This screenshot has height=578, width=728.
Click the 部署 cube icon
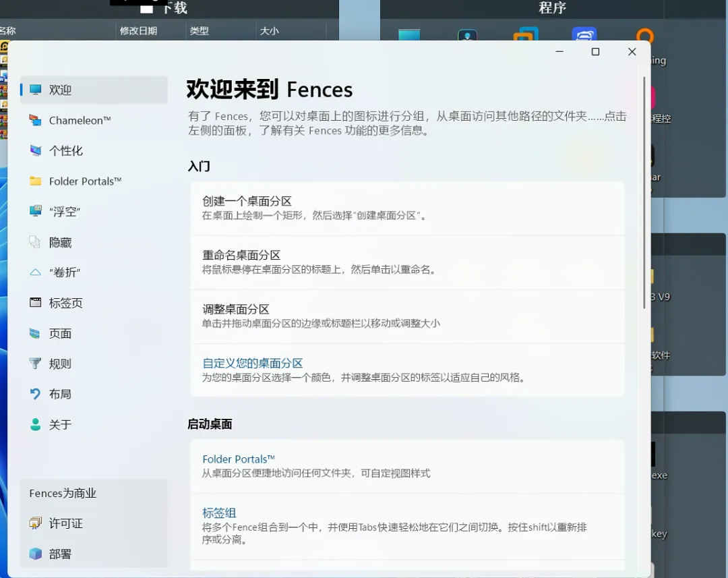(x=35, y=554)
